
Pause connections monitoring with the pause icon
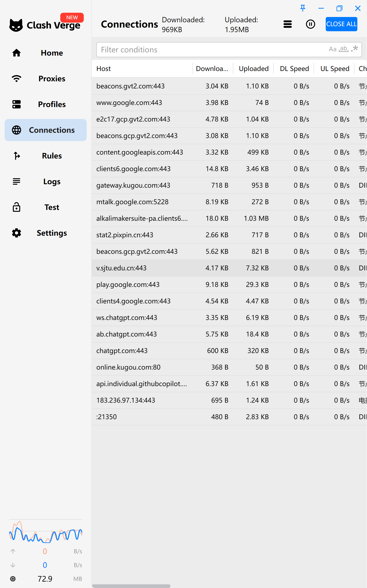(310, 24)
